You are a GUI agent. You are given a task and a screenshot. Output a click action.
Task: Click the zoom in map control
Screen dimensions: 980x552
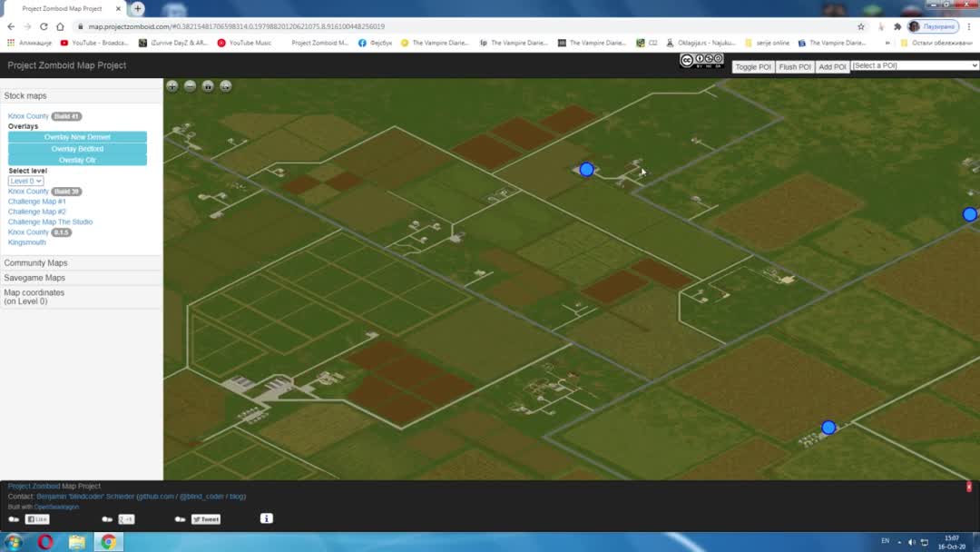171,86
